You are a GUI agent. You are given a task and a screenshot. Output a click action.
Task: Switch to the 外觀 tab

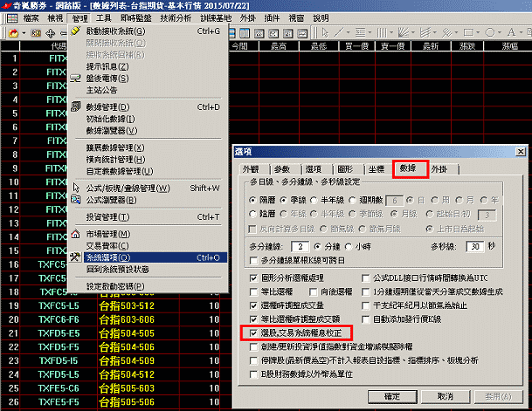251,168
